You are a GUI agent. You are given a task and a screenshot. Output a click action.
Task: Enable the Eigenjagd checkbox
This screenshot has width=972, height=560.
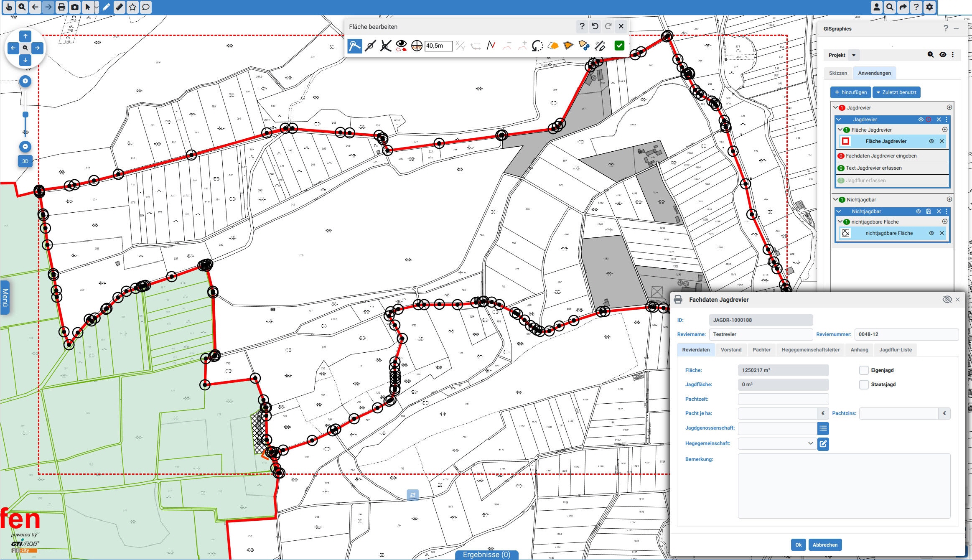[864, 370]
